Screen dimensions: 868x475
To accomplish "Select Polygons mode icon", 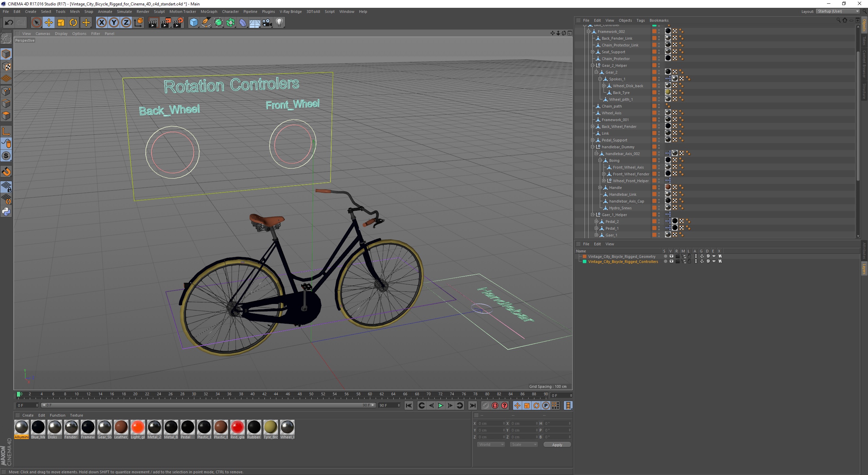I will pos(6,116).
